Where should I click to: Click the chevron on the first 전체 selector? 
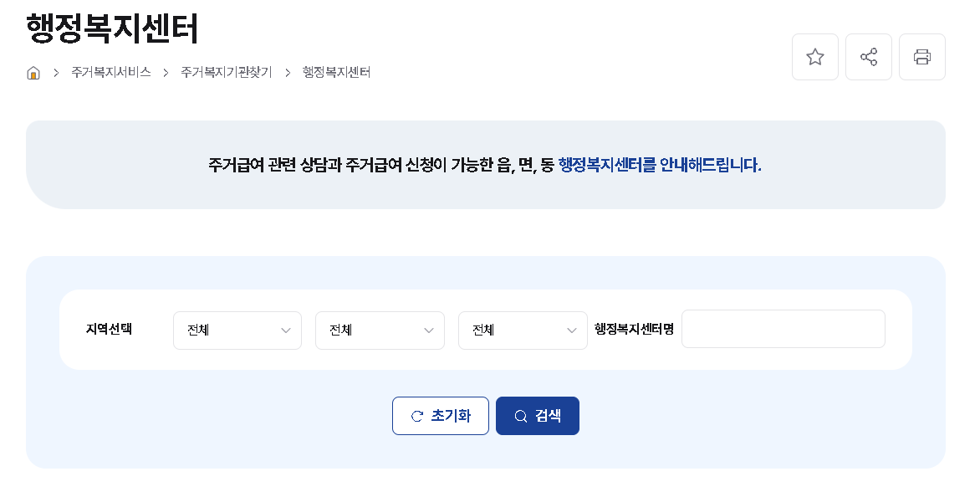tap(286, 331)
